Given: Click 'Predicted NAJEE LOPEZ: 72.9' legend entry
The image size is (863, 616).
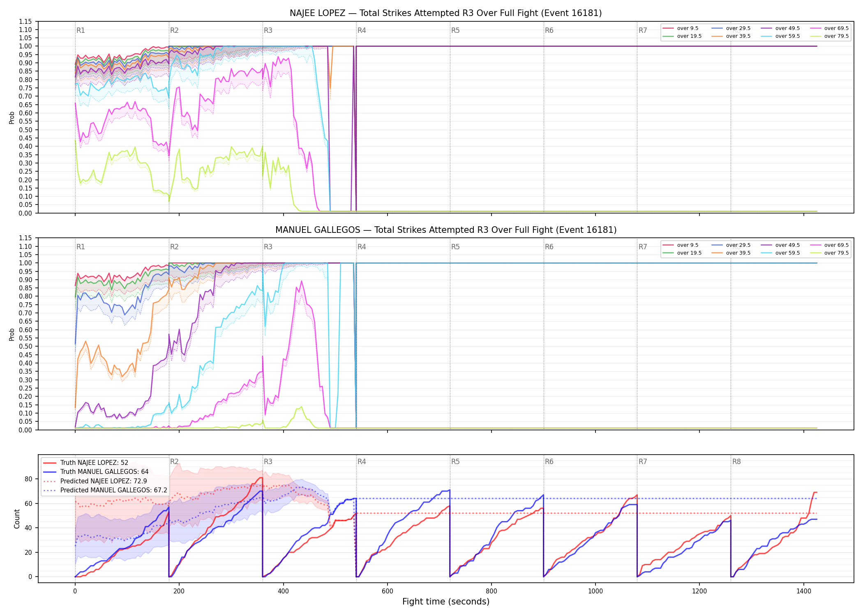Looking at the screenshot, I should coord(95,481).
